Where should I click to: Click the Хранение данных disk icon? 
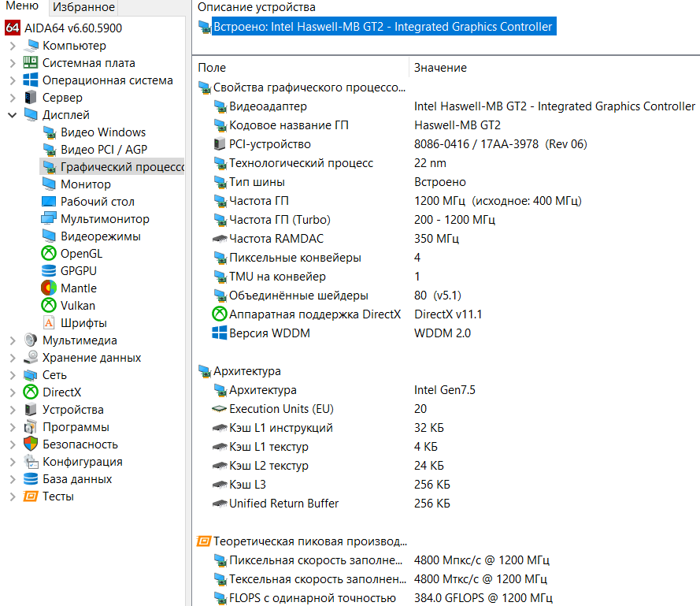tap(31, 357)
